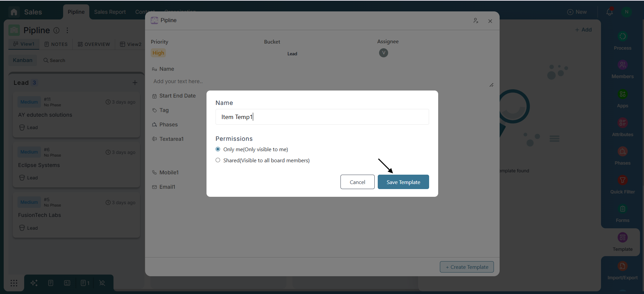Open Attributes in right sidebar
Screen dimensions: 644x294
coord(622,127)
